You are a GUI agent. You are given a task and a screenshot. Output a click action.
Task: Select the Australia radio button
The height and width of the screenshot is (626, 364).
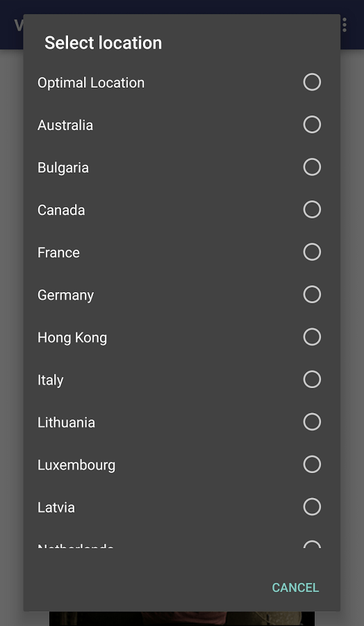(312, 125)
